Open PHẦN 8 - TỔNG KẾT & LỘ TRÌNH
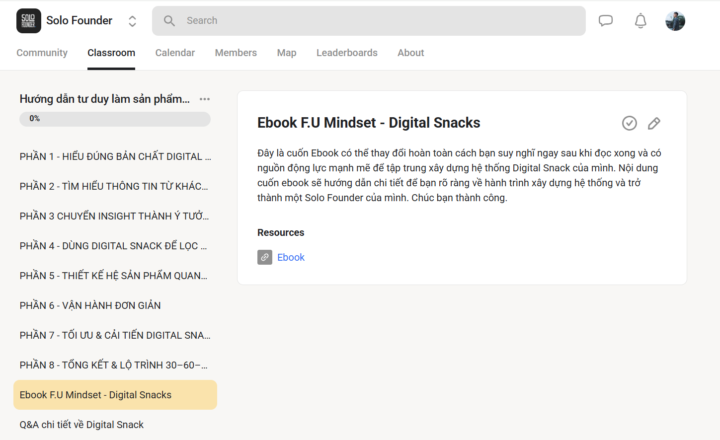 pyautogui.click(x=115, y=365)
